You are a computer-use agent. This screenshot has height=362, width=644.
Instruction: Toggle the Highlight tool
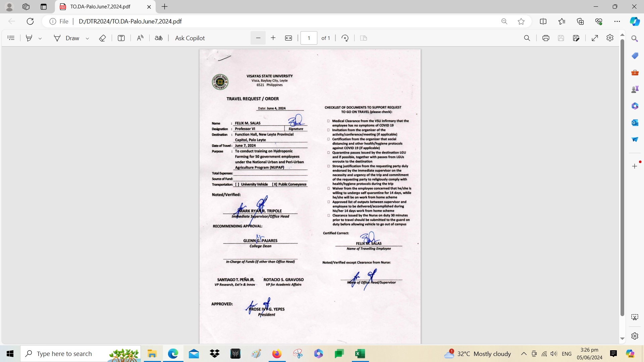(29, 38)
